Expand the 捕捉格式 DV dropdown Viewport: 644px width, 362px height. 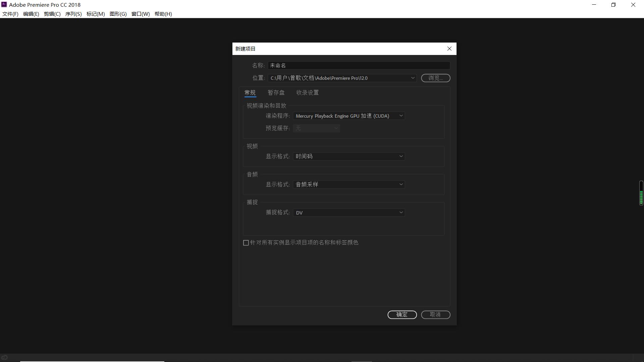[349, 213]
